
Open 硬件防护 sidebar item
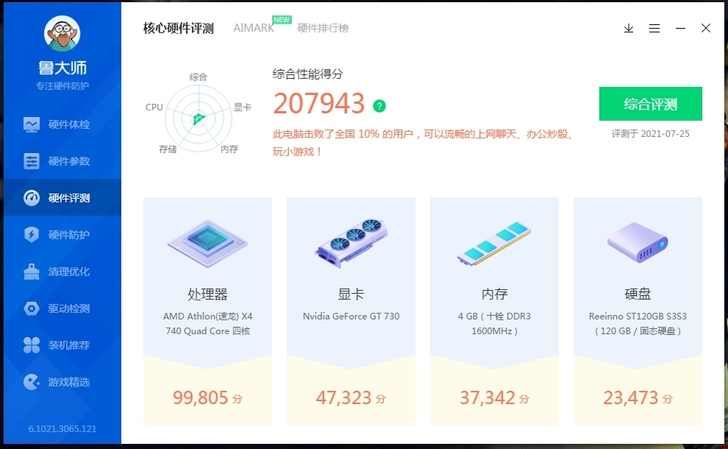[x=62, y=234]
